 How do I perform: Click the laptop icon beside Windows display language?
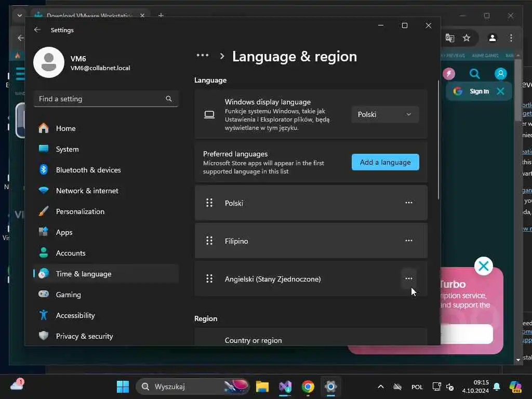point(209,115)
